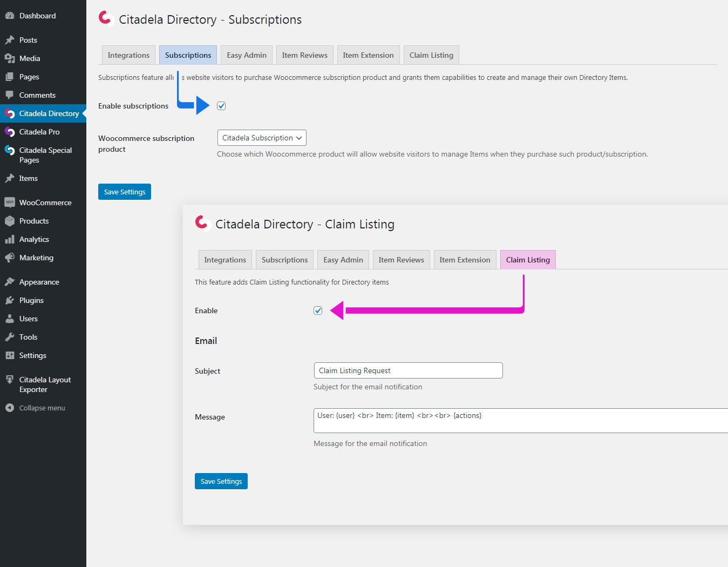Click the Marketing megaphone icon
This screenshot has width=728, height=567.
pos(10,258)
